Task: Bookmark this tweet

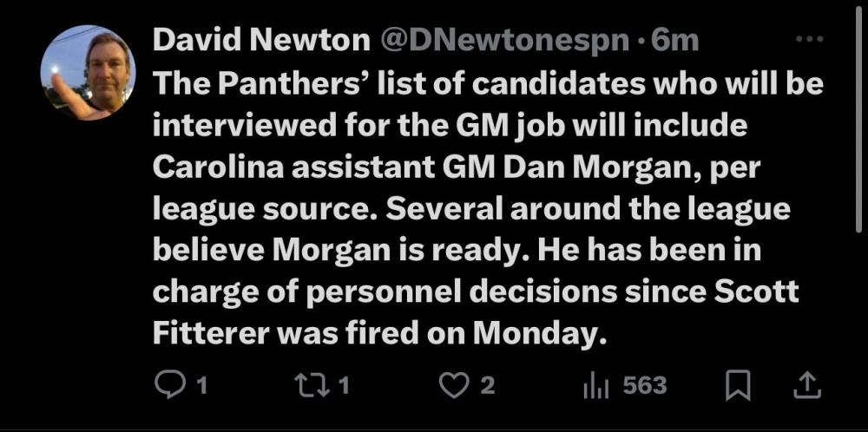Action: (737, 384)
